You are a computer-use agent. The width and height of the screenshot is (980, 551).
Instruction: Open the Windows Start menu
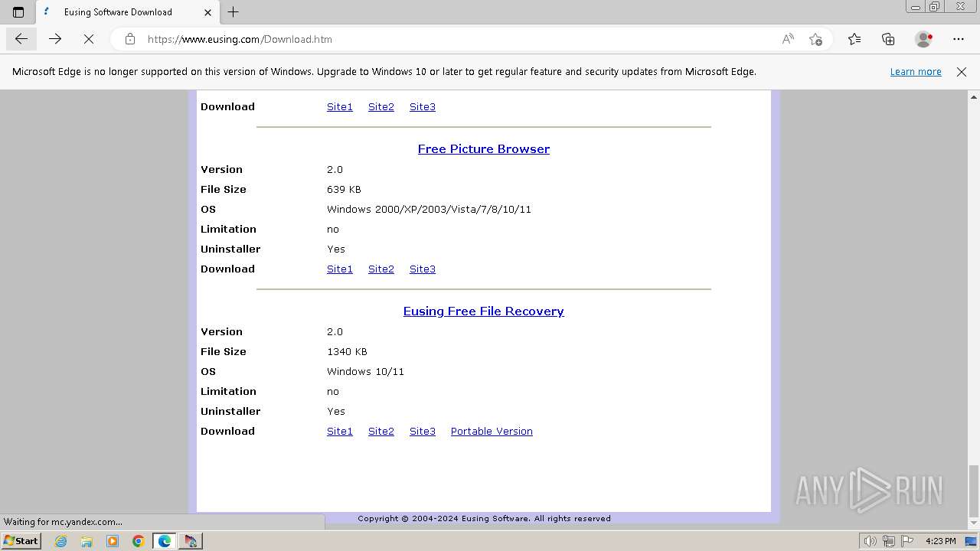[21, 541]
